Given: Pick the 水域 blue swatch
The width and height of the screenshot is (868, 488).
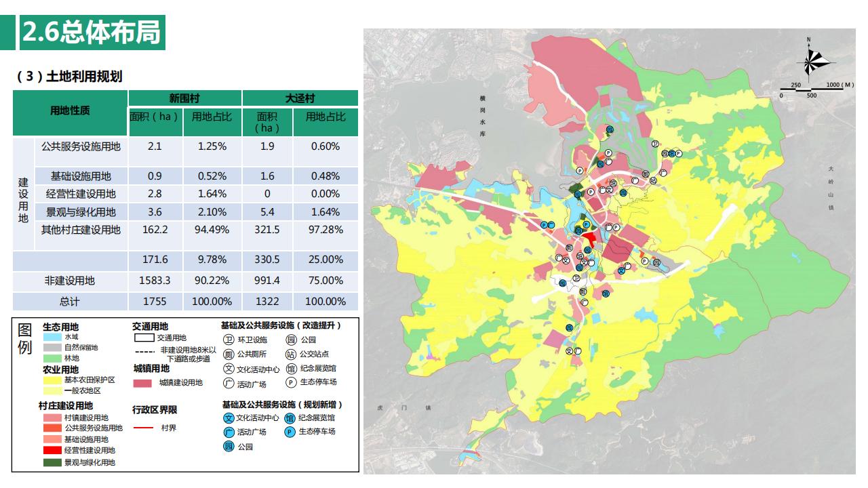Looking at the screenshot, I should pyautogui.click(x=52, y=337).
